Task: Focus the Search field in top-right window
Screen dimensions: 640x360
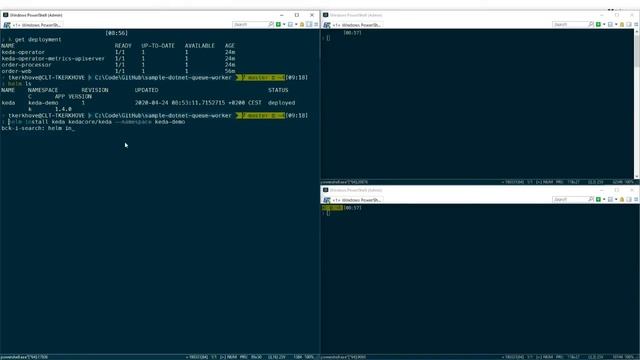Action: [x=570, y=24]
